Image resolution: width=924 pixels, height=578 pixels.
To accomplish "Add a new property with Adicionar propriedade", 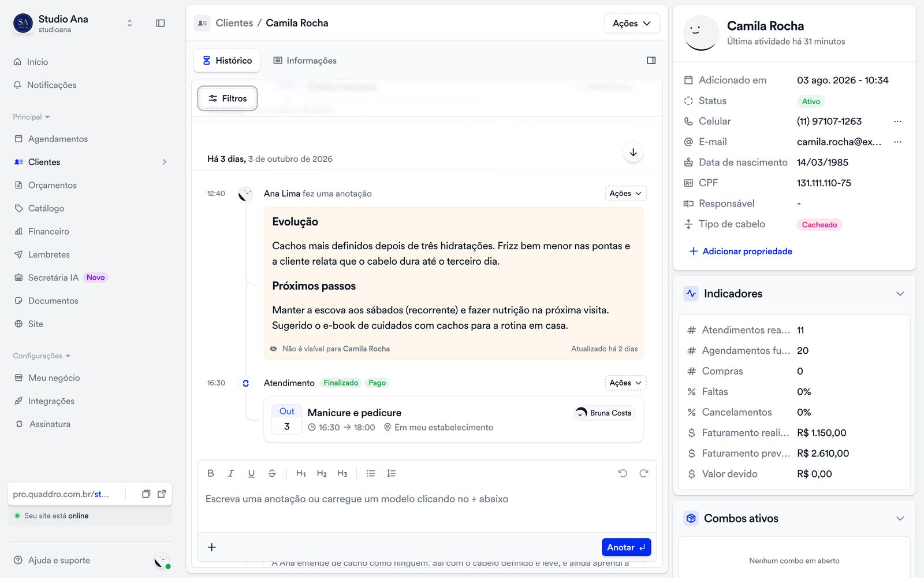I will 740,251.
